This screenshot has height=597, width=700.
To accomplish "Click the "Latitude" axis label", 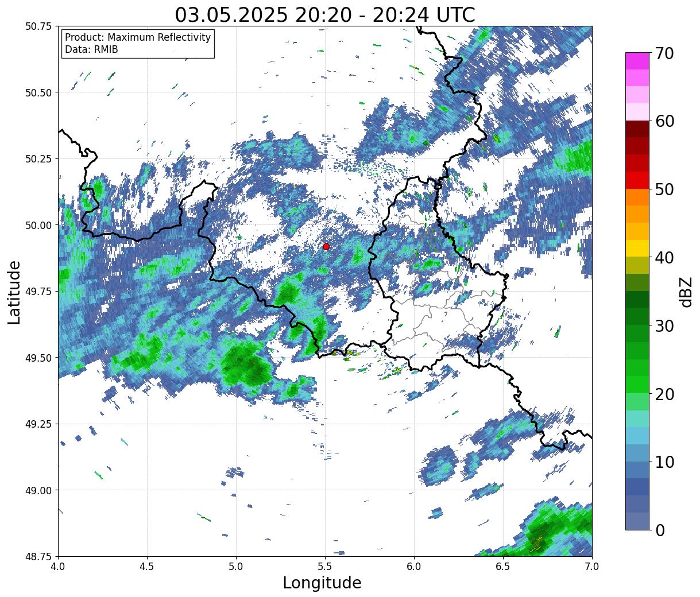I will coord(15,292).
